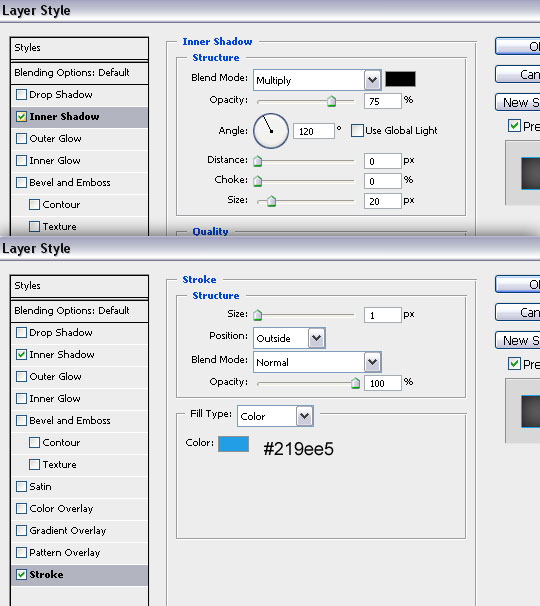Toggle the Gradient Overlay checkbox
The height and width of the screenshot is (606, 540).
[22, 530]
